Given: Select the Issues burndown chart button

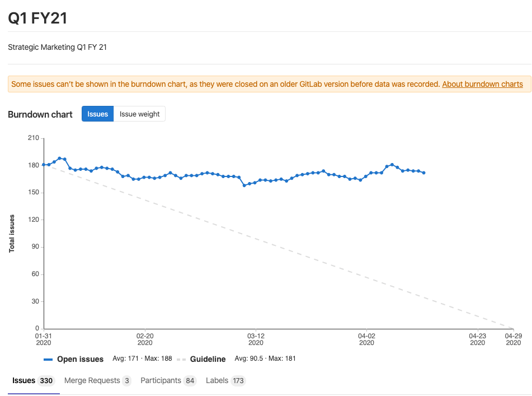Looking at the screenshot, I should tap(97, 114).
